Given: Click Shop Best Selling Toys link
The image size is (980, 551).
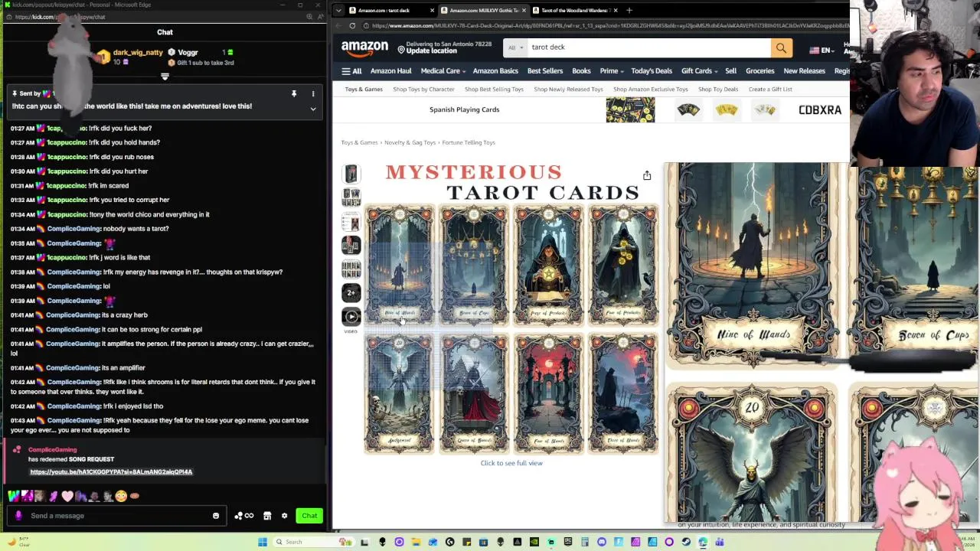Looking at the screenshot, I should pyautogui.click(x=494, y=90).
